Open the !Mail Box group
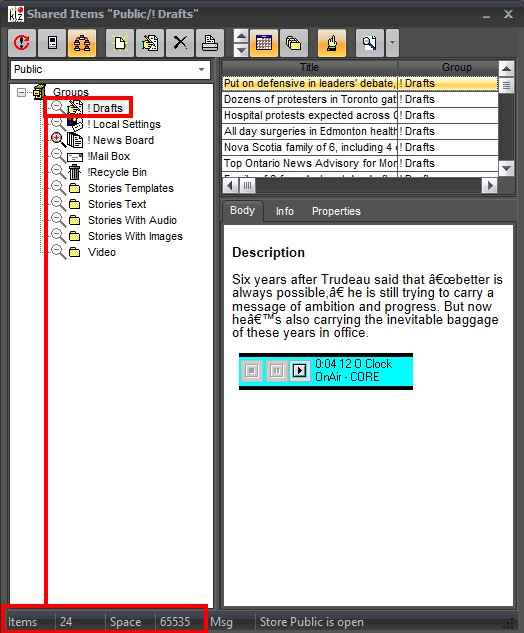 109,156
